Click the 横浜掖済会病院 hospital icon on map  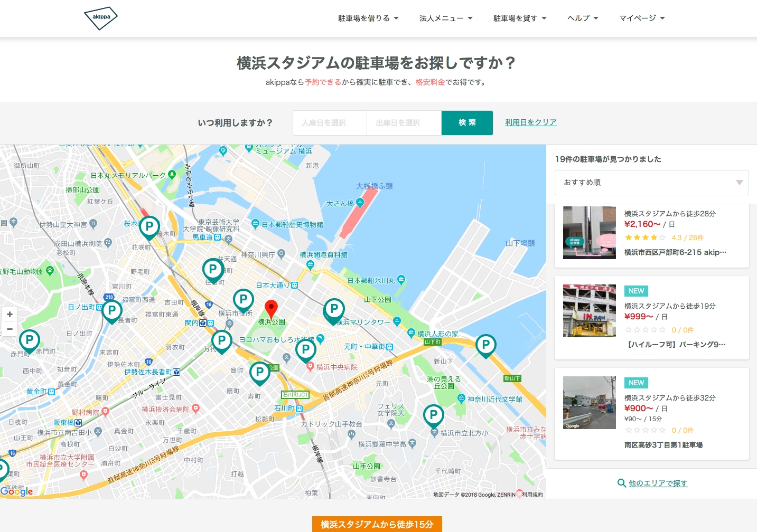[x=195, y=408]
